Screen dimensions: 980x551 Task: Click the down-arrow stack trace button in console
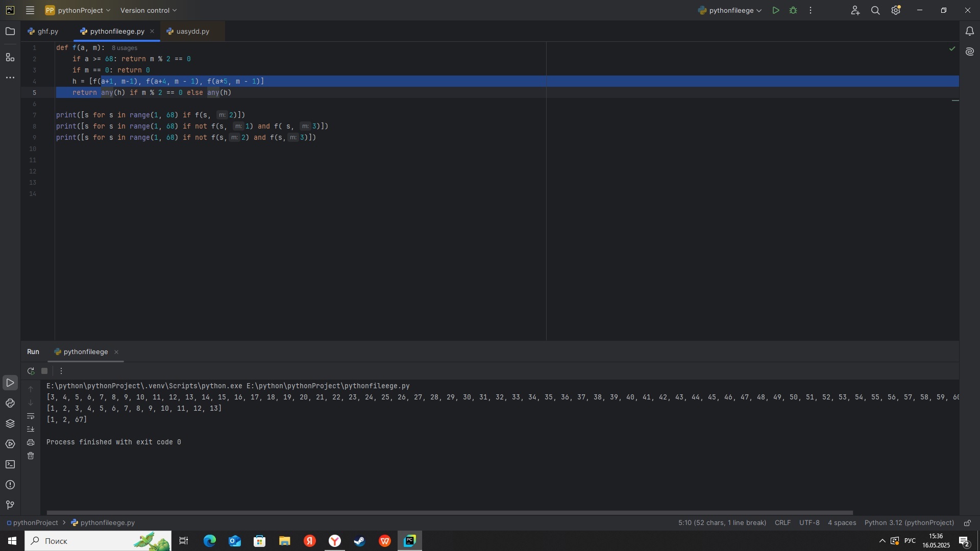(x=31, y=403)
